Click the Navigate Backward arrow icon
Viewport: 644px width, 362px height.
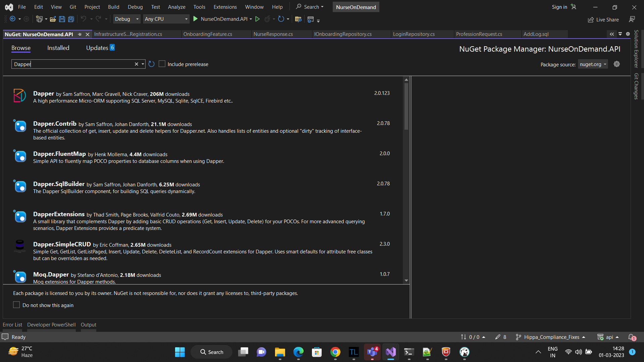click(13, 19)
